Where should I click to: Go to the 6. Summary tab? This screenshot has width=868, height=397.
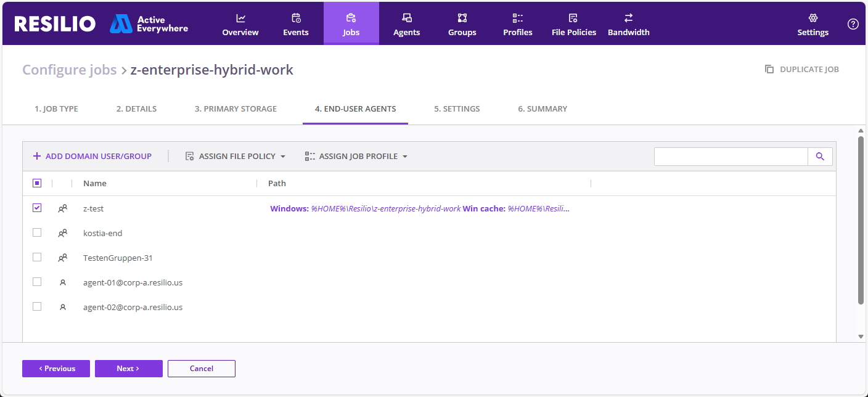[542, 108]
